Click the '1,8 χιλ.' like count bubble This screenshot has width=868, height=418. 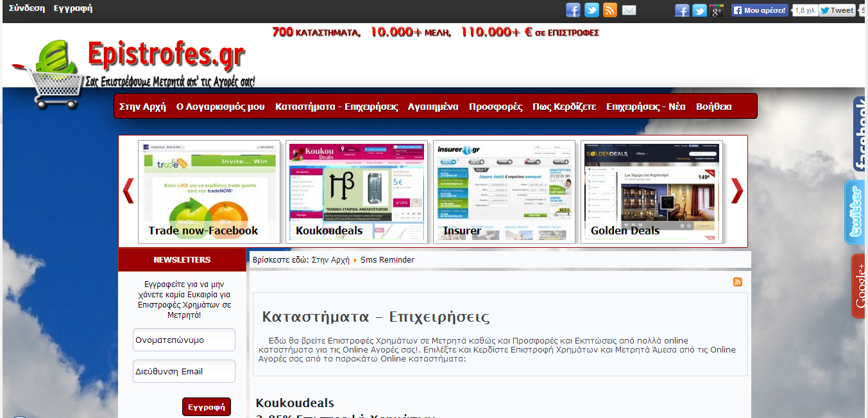pyautogui.click(x=804, y=10)
